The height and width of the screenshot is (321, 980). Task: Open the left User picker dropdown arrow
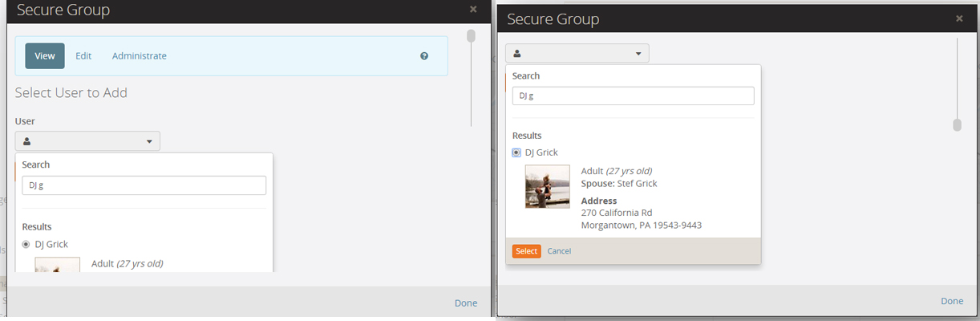pos(149,142)
